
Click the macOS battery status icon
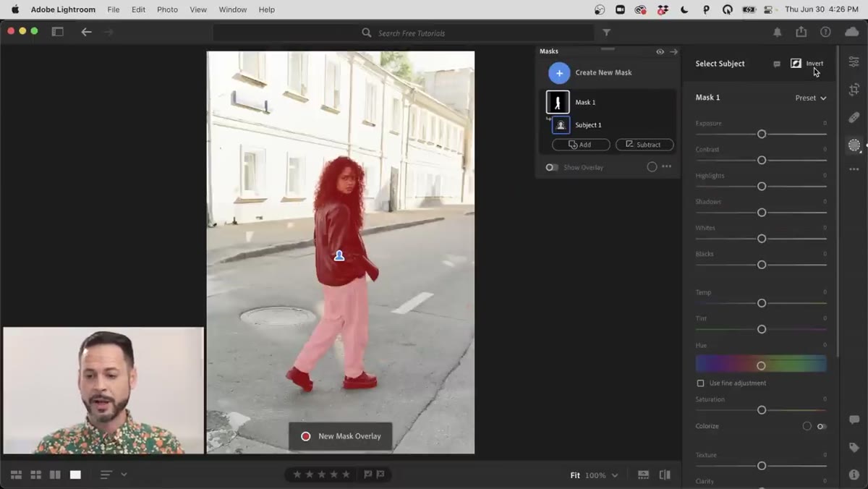coord(749,9)
